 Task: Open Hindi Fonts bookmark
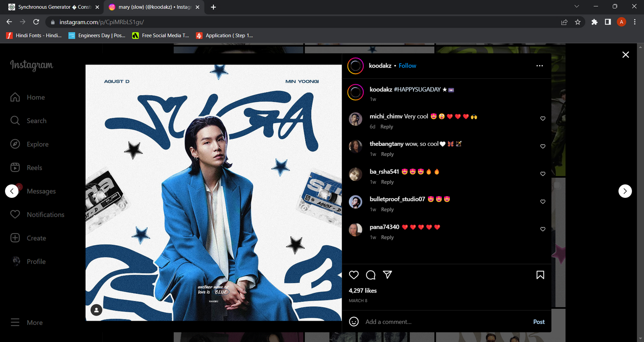34,36
